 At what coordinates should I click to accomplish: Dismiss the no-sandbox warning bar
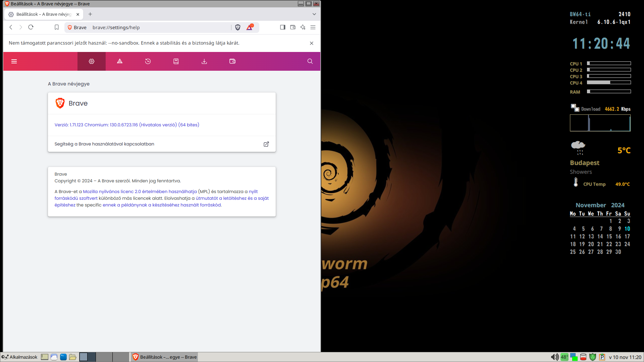pyautogui.click(x=312, y=43)
